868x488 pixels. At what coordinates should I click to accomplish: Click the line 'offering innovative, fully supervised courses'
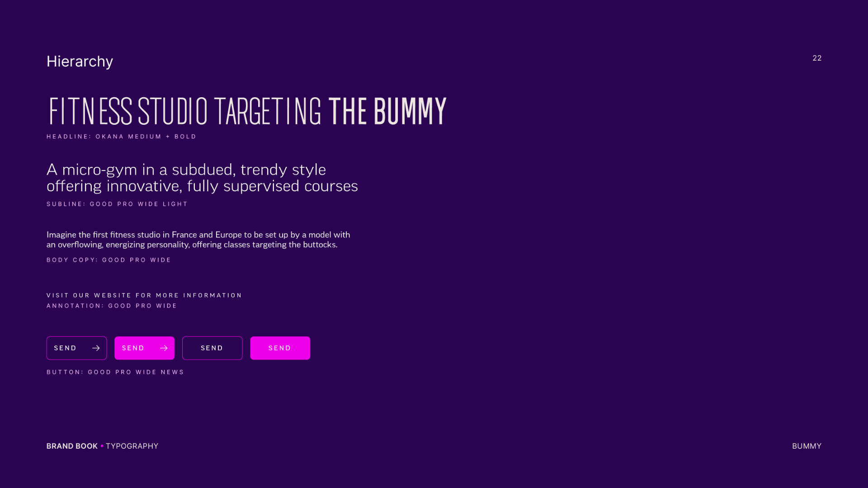[202, 186]
